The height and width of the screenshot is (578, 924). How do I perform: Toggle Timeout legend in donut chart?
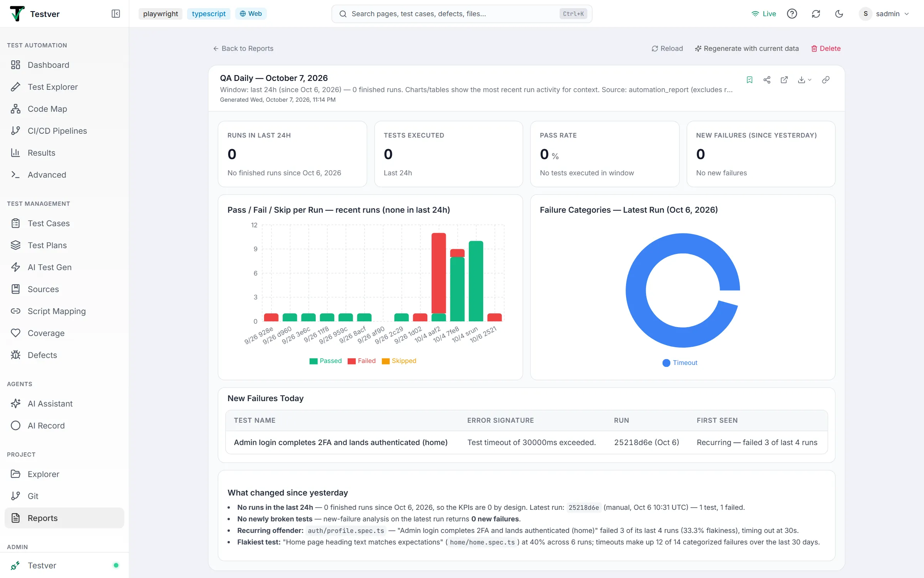[x=680, y=363]
